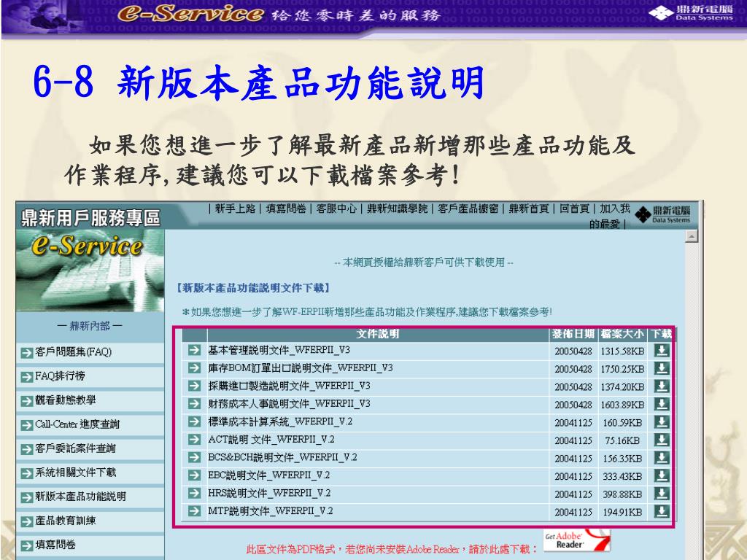The image size is (747, 560).
Task: Click the arrow icon beside ACT說明文件
Action: tap(194, 440)
